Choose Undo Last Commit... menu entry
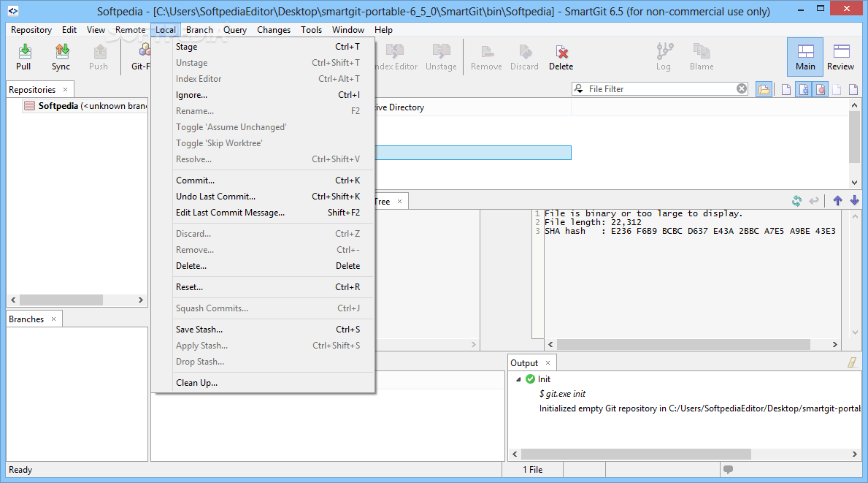The height and width of the screenshot is (483, 868). 264,196
